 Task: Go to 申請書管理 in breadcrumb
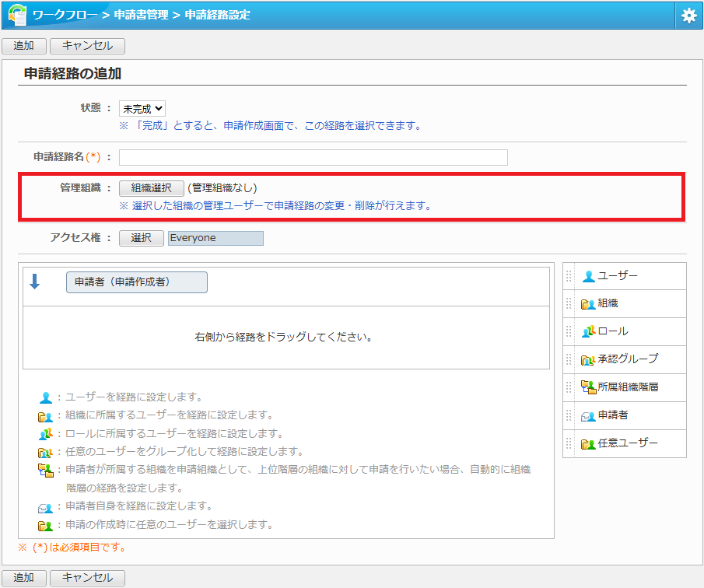pyautogui.click(x=140, y=15)
